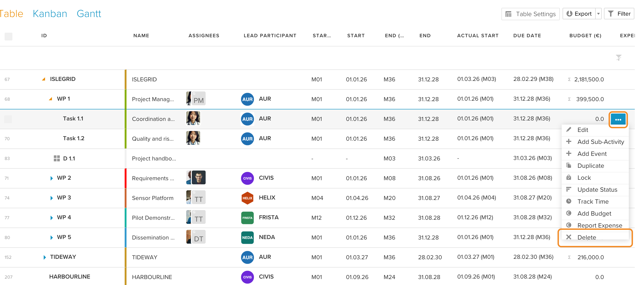Click the assignee photos in the WP 2 row
Screen dimensions: 644x285
196,177
